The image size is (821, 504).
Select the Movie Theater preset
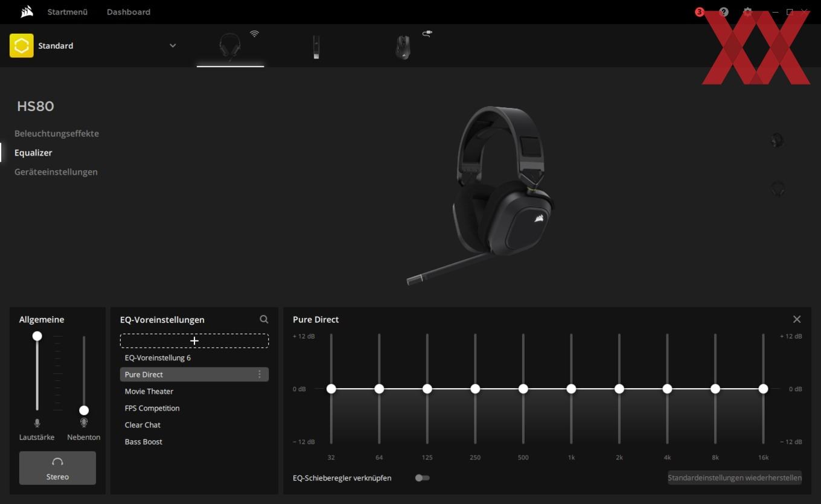tap(194, 392)
